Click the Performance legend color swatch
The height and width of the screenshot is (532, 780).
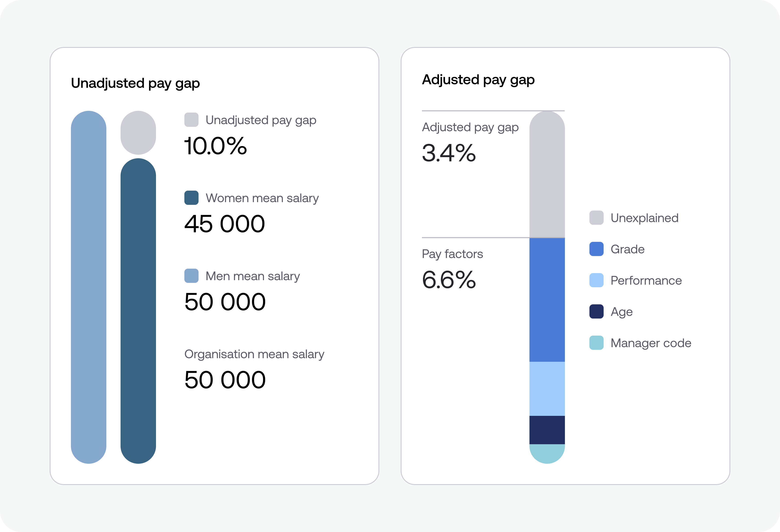[x=596, y=280]
